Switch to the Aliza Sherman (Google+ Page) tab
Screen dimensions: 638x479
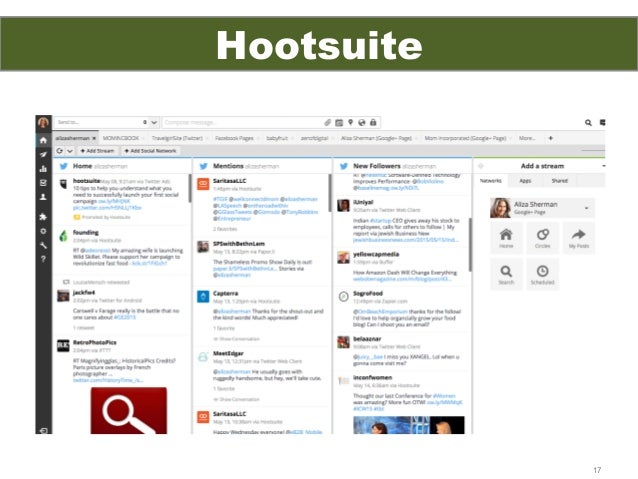(x=376, y=138)
